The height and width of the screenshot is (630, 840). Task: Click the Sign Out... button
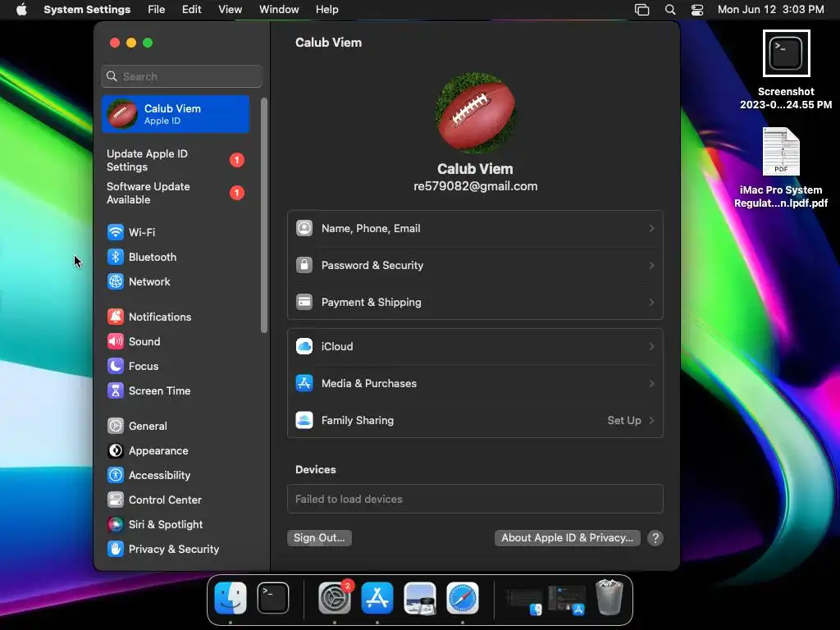point(319,538)
